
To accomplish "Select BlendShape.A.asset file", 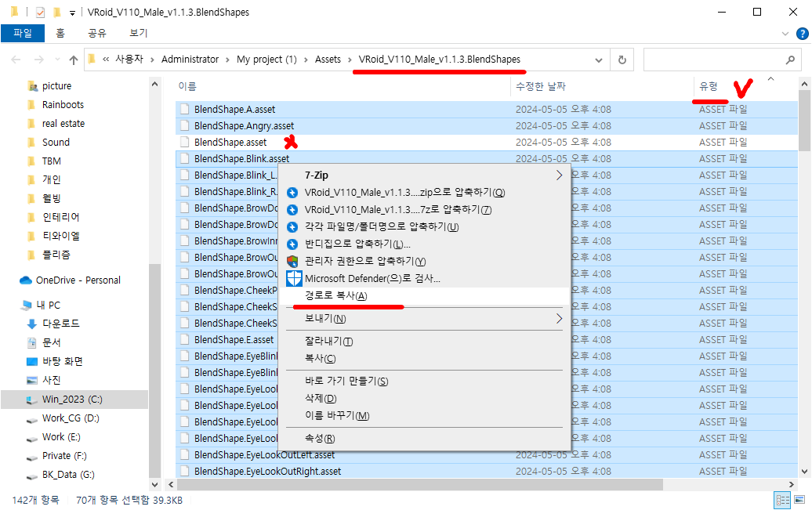I will point(487,109).
